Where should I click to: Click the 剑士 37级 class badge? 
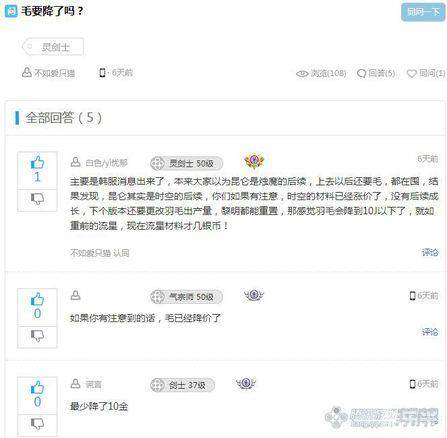pyautogui.click(x=182, y=385)
